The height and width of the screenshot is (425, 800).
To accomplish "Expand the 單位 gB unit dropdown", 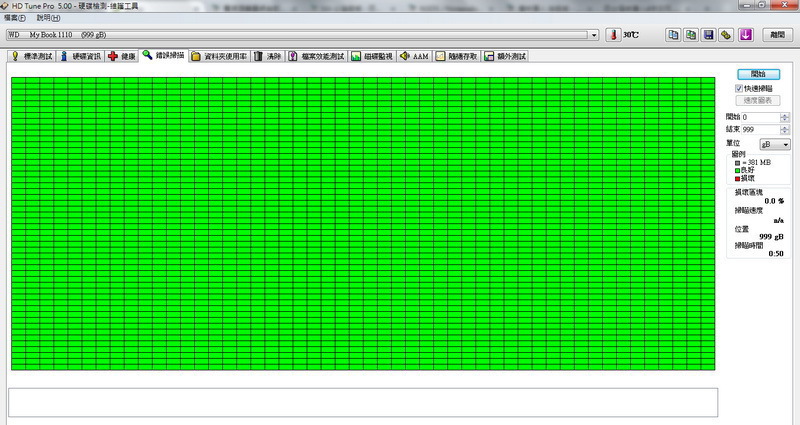I will [x=775, y=144].
